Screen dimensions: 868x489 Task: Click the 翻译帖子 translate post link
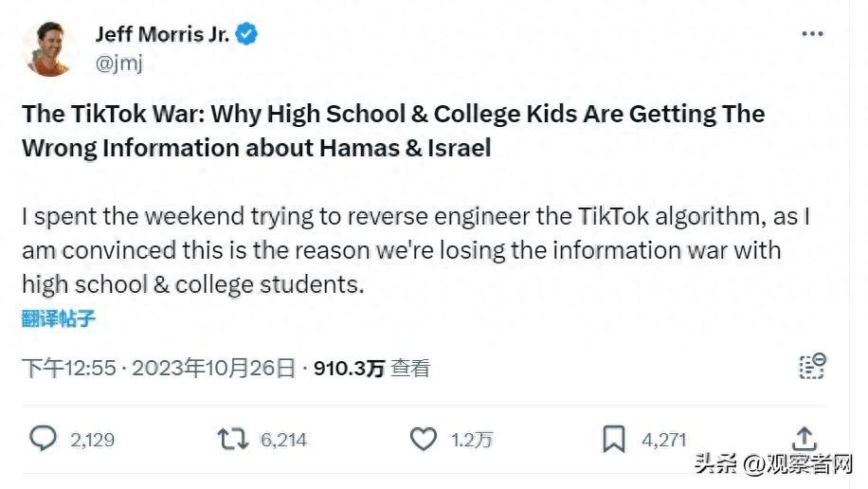coord(59,318)
